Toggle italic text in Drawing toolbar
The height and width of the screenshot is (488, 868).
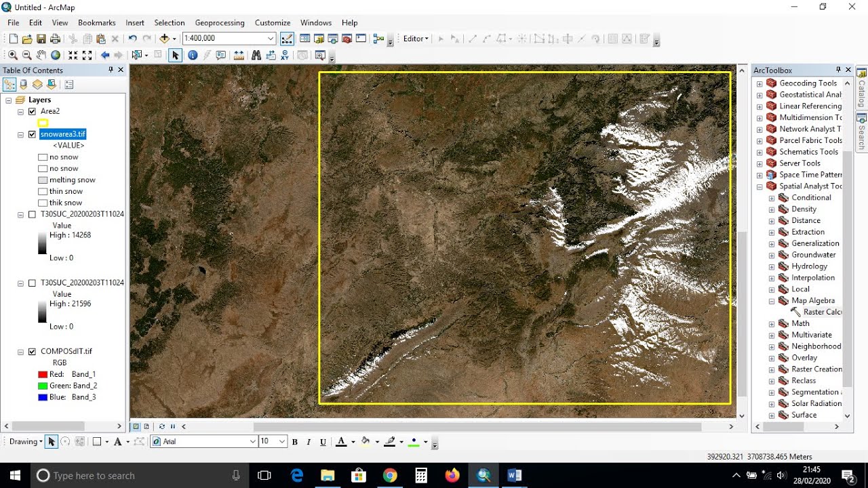[309, 442]
